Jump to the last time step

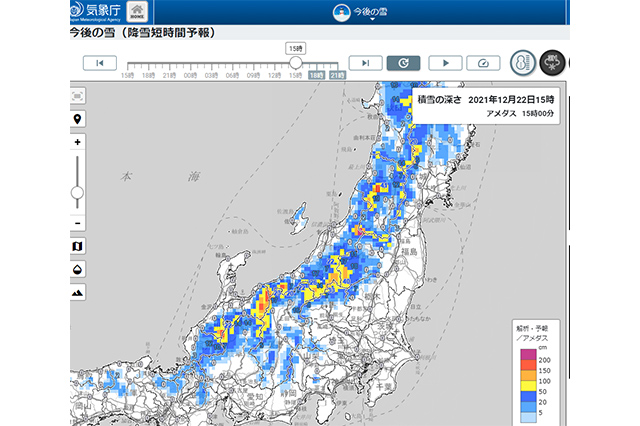(365, 63)
